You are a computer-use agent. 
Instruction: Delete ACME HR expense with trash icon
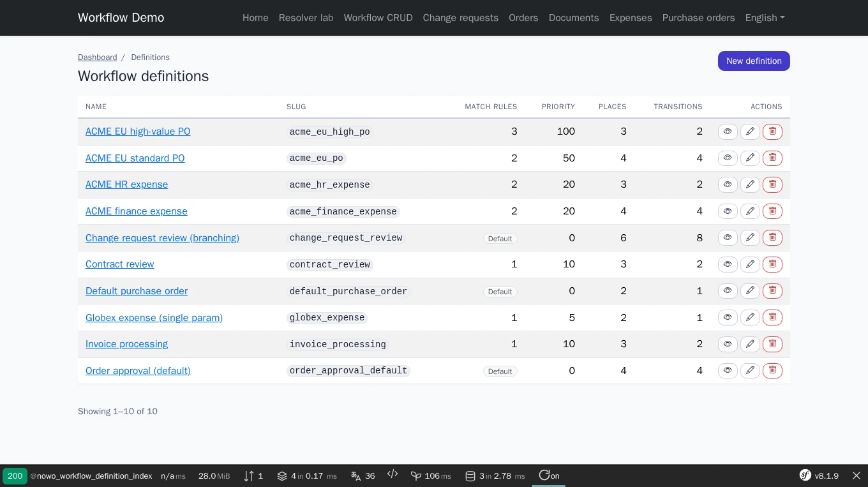pos(772,184)
